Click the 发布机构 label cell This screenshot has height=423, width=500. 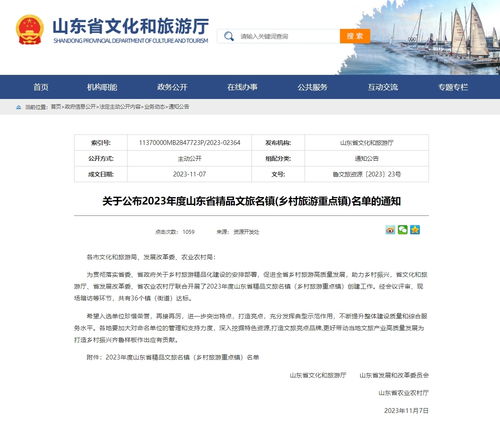click(x=278, y=143)
